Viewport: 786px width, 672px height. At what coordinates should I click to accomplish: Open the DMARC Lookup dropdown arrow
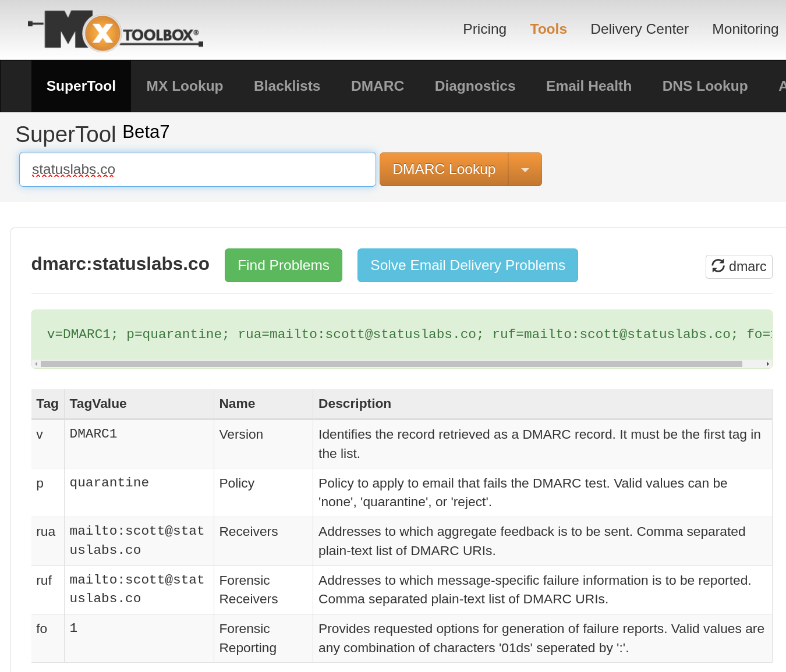[525, 169]
